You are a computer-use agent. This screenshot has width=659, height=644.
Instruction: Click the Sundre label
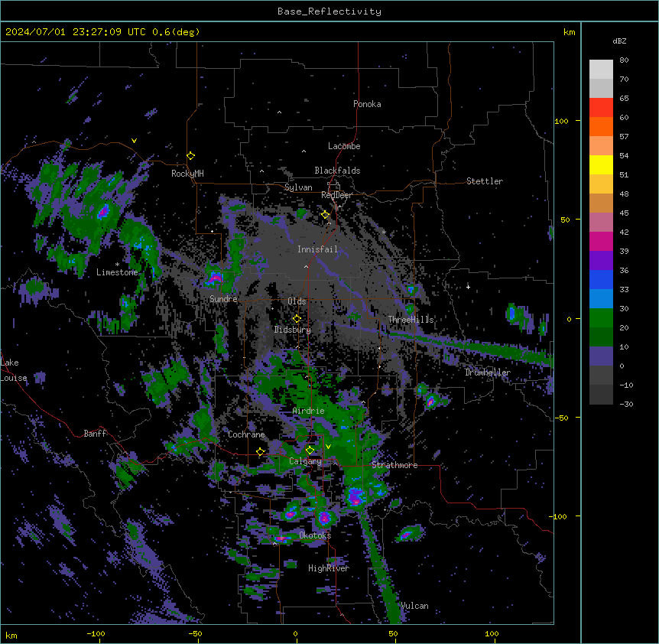point(223,299)
